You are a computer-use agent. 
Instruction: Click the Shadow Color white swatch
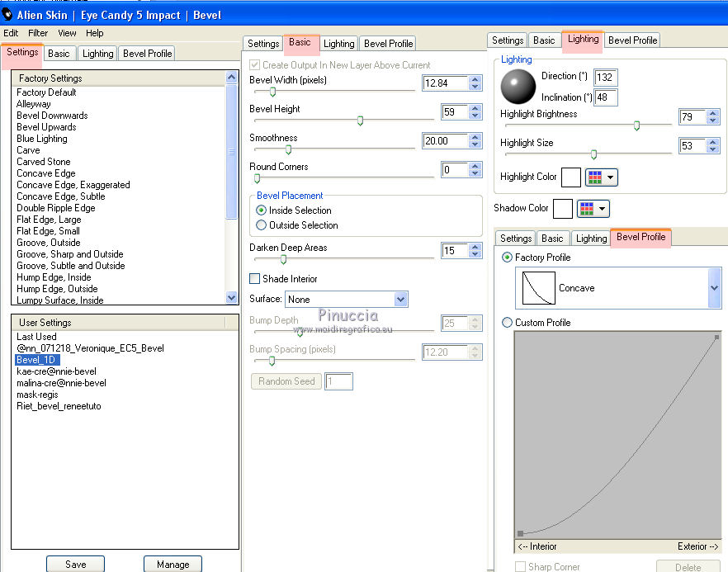pyautogui.click(x=563, y=209)
